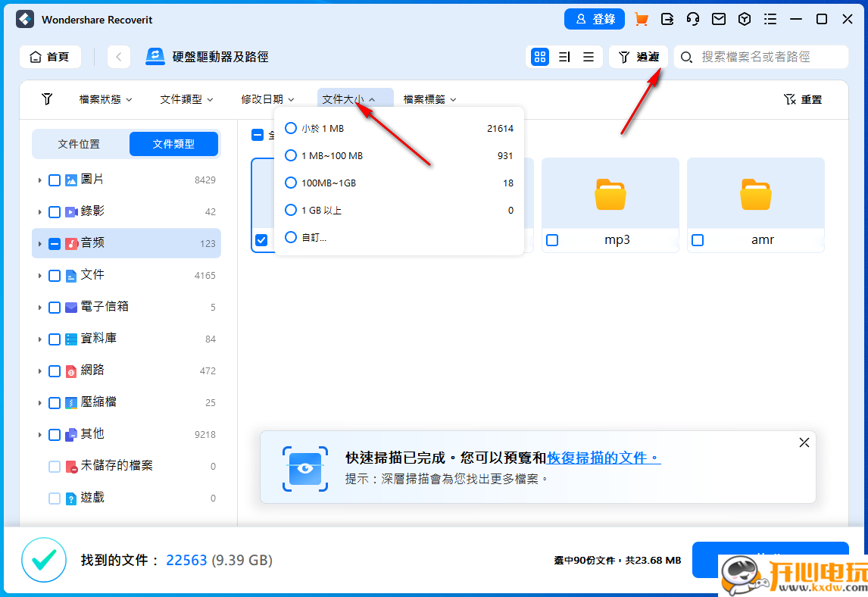Click the 登錄 button

click(595, 19)
